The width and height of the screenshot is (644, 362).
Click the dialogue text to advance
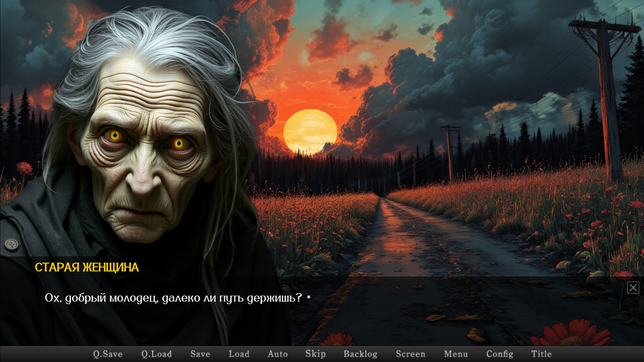coord(173,298)
